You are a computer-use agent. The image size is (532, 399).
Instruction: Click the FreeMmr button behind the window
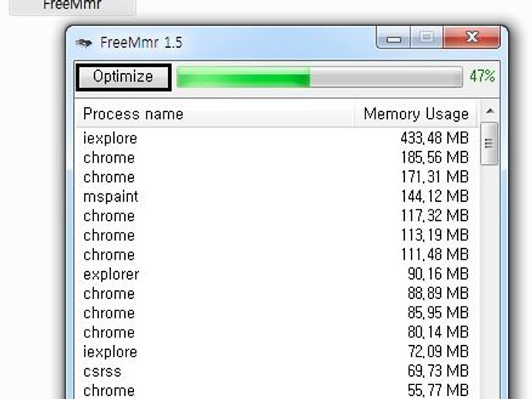[72, 7]
